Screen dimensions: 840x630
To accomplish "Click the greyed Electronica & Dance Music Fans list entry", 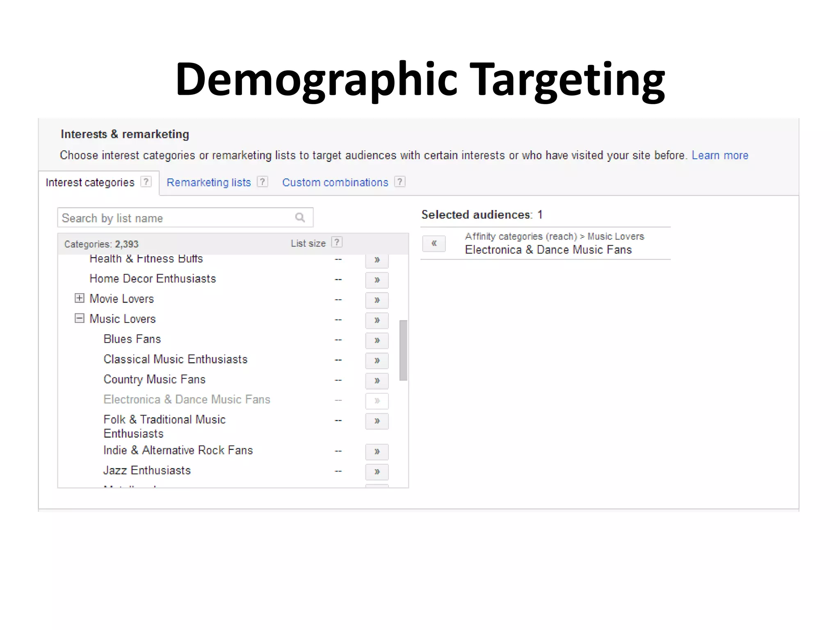I will pyautogui.click(x=187, y=399).
